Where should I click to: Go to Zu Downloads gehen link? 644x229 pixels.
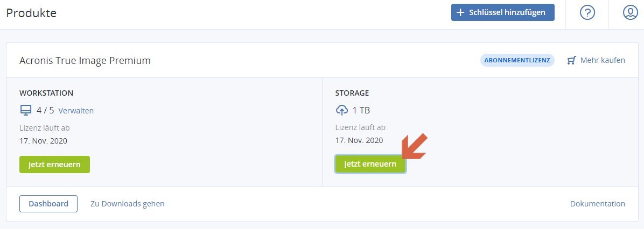click(127, 204)
